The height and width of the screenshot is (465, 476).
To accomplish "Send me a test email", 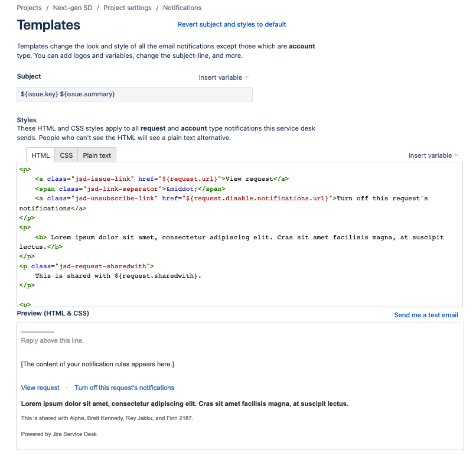I will coord(426,315).
